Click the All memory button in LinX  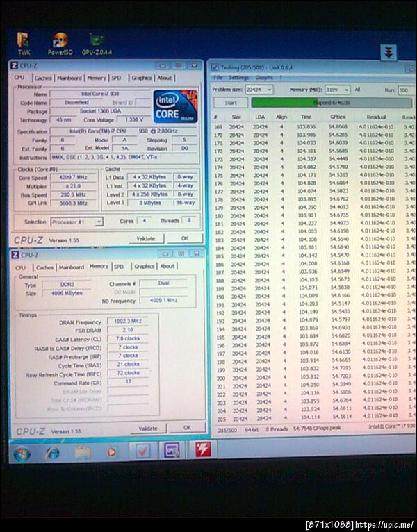click(357, 89)
